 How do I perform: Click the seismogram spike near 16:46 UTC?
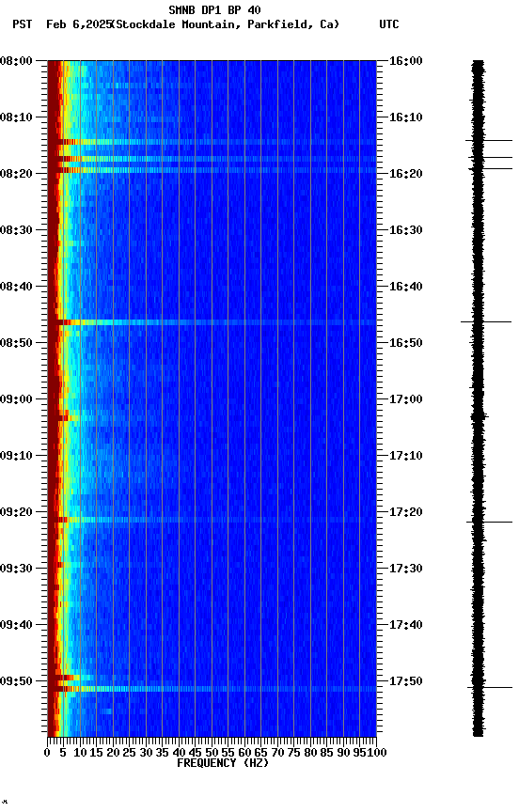(x=486, y=322)
